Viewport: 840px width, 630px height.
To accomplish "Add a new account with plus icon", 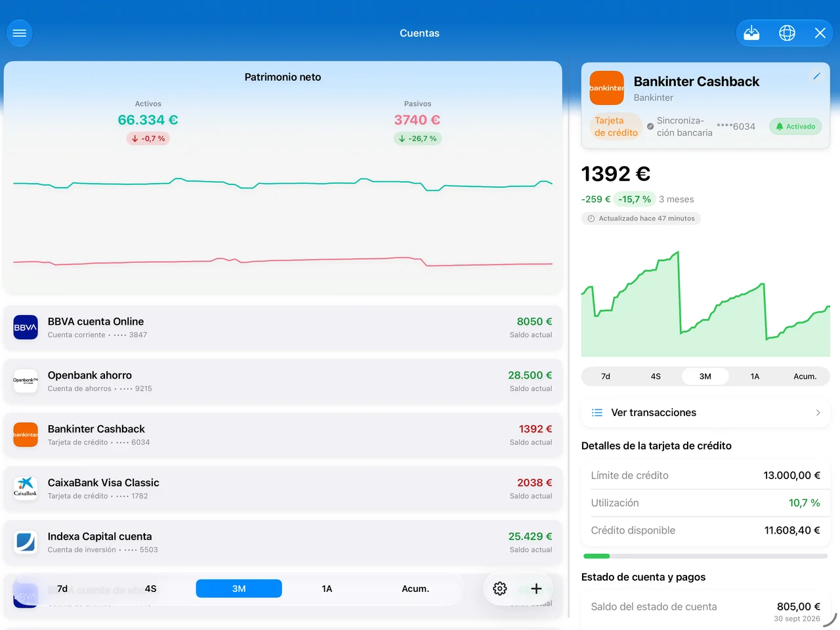I will [x=536, y=589].
